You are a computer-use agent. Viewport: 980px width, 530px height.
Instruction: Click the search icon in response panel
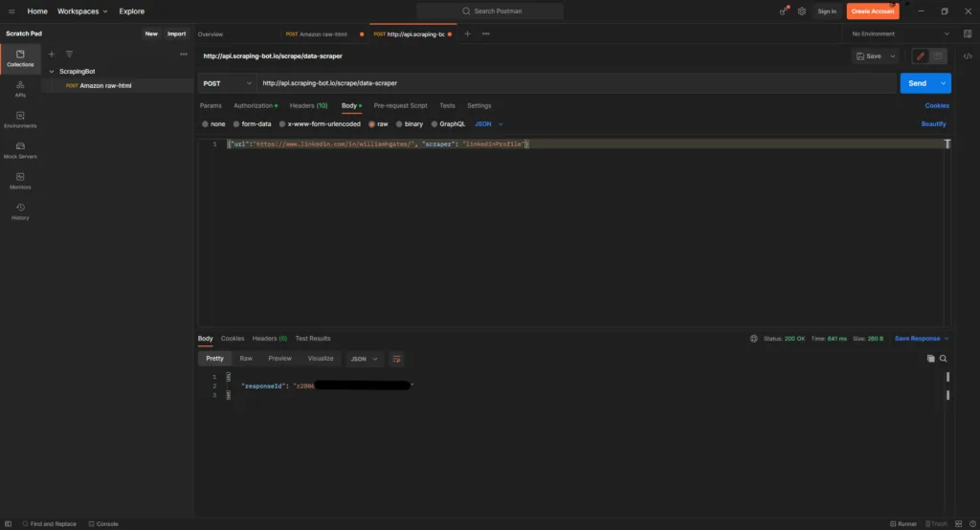click(x=943, y=359)
